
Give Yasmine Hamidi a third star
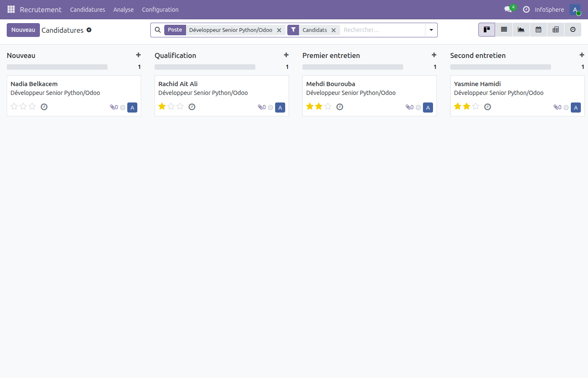[475, 106]
